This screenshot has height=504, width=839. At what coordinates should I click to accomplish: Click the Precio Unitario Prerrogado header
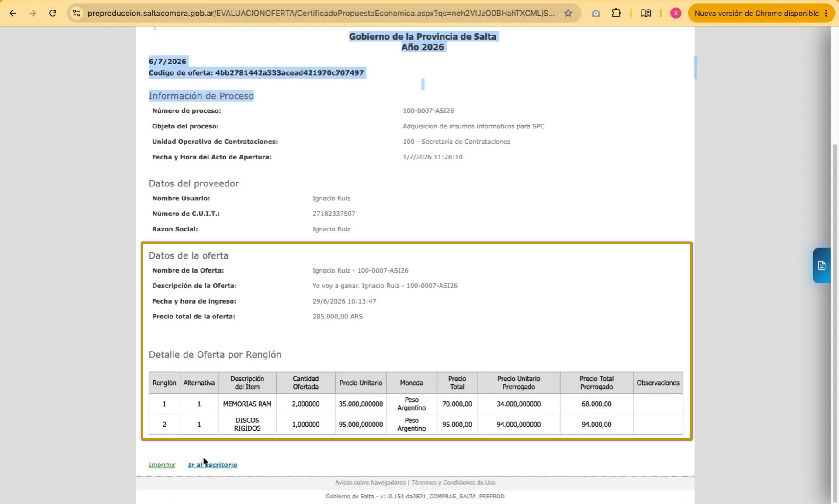(x=519, y=383)
